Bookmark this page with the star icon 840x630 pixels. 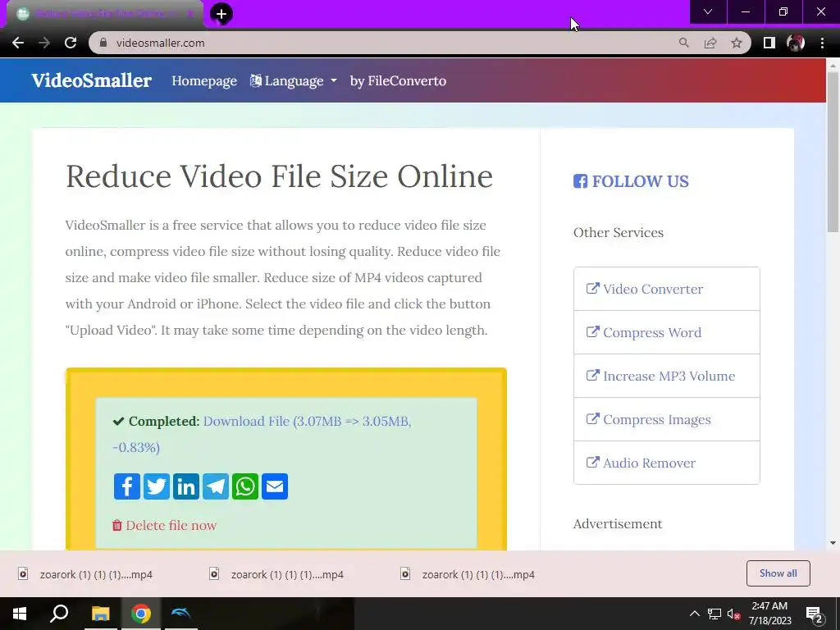click(737, 43)
